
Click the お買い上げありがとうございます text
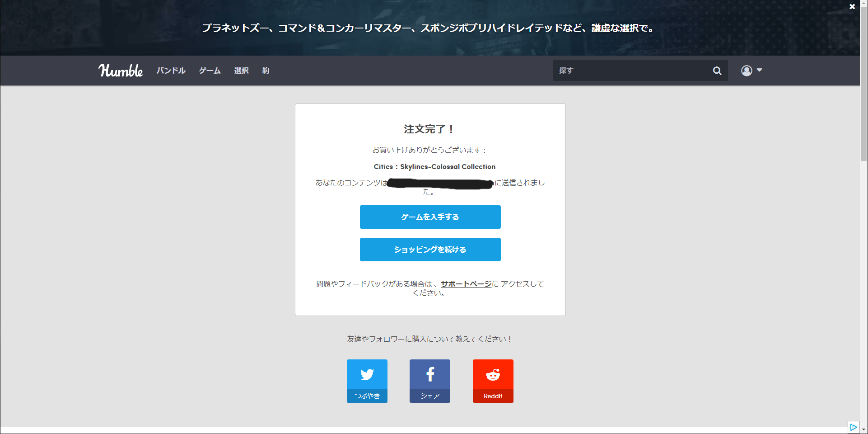[429, 150]
